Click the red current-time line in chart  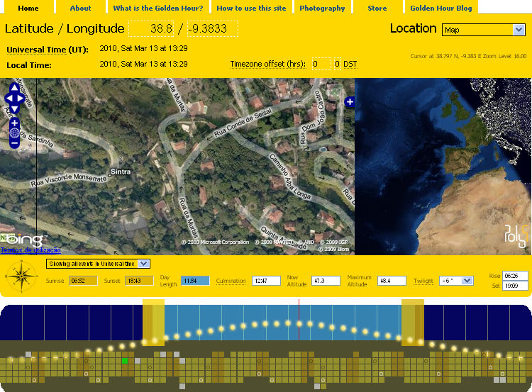[x=299, y=320]
